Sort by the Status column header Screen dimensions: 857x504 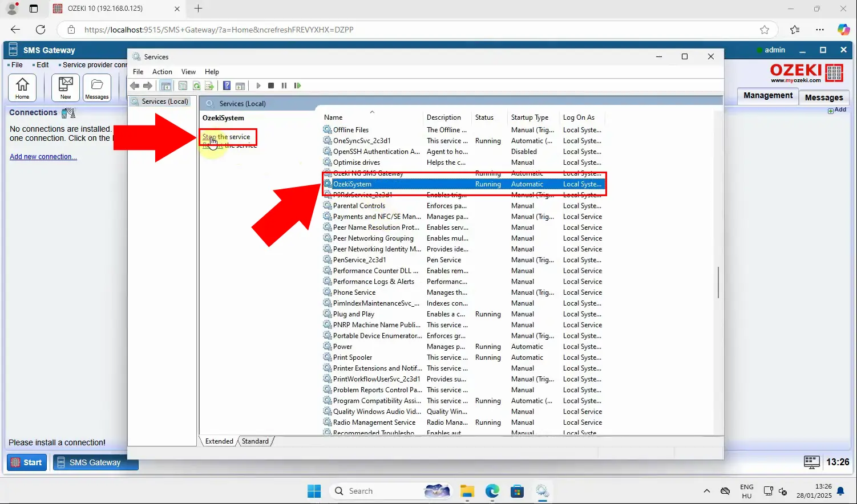484,117
